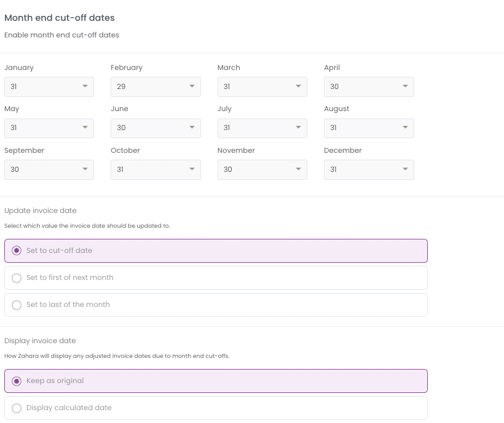Open the June cut-off date dropdown
504x423 pixels.
[156, 128]
